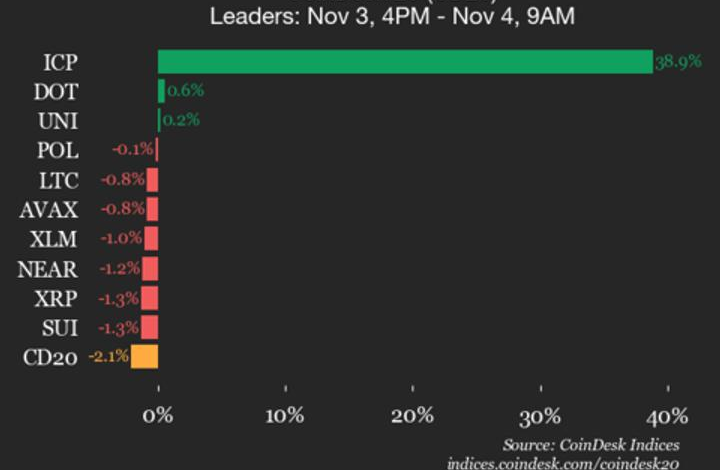Click the Source: CoinDesk Indices text
This screenshot has height=470, width=720.
[x=591, y=444]
